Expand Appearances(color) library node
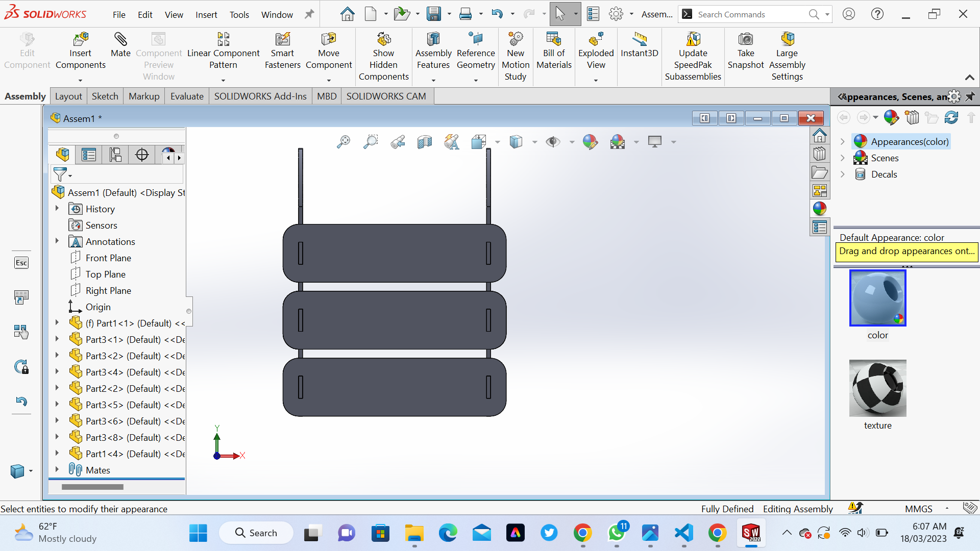 843,141
